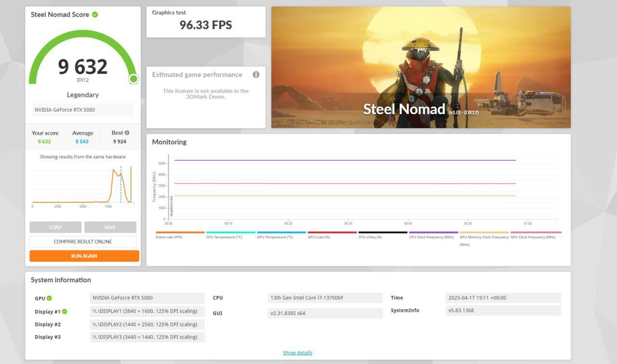This screenshot has width=617, height=364.
Task: Select the DISPLAY2 1440 × 2560 value
Action: point(147,324)
